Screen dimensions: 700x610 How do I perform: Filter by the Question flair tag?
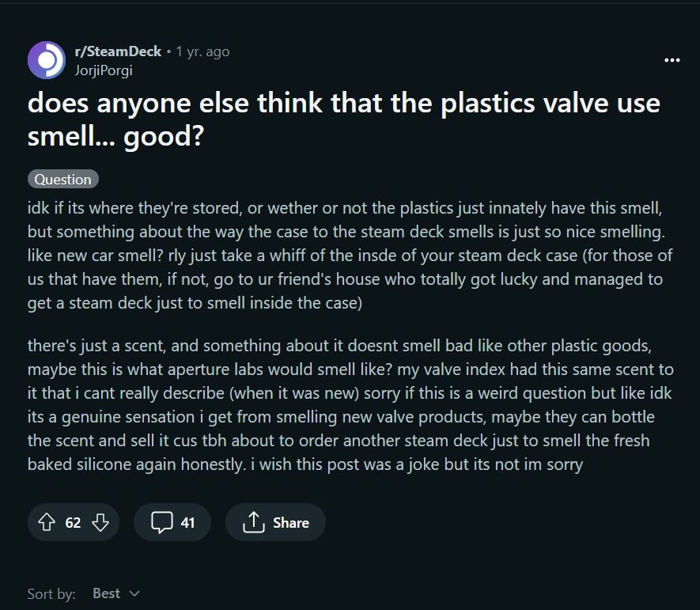(63, 179)
